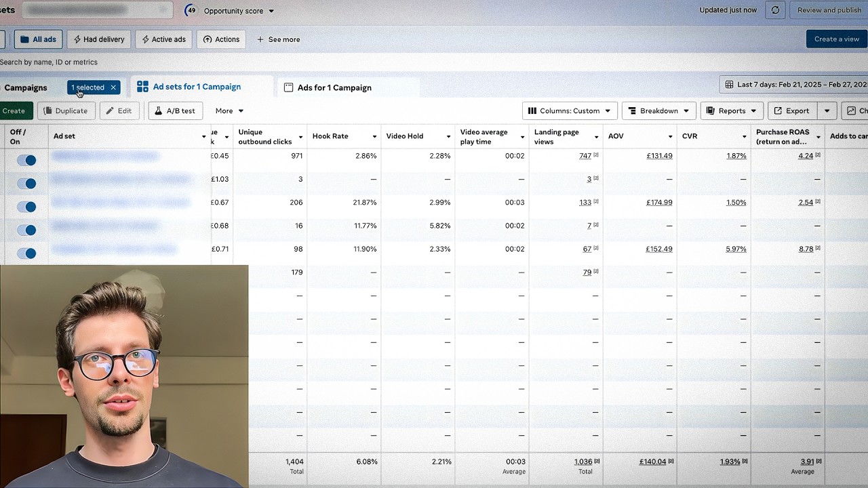Select the All ads filter
This screenshot has height=488, width=868.
(38, 39)
